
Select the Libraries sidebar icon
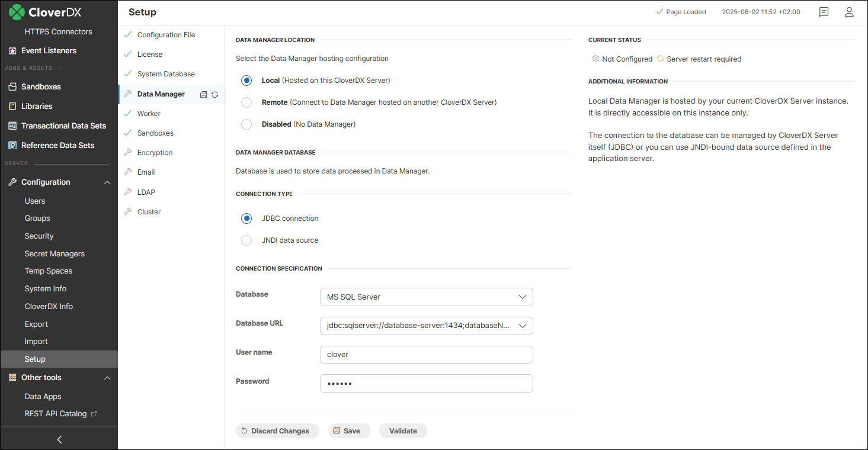point(12,106)
